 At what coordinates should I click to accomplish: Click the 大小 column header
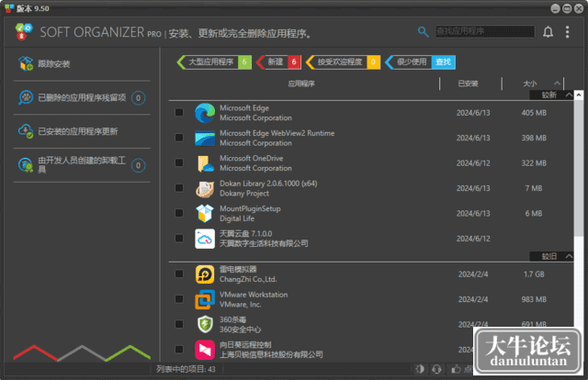click(x=530, y=84)
